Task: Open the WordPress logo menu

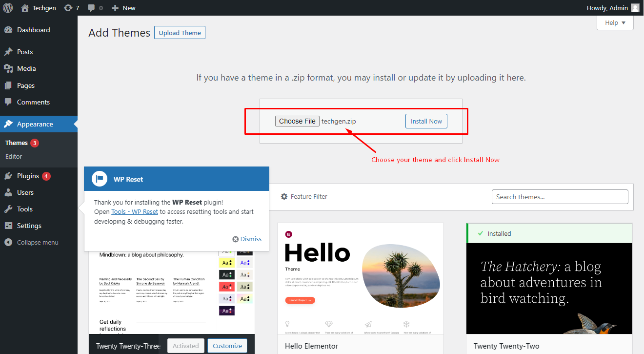Action: (x=8, y=8)
